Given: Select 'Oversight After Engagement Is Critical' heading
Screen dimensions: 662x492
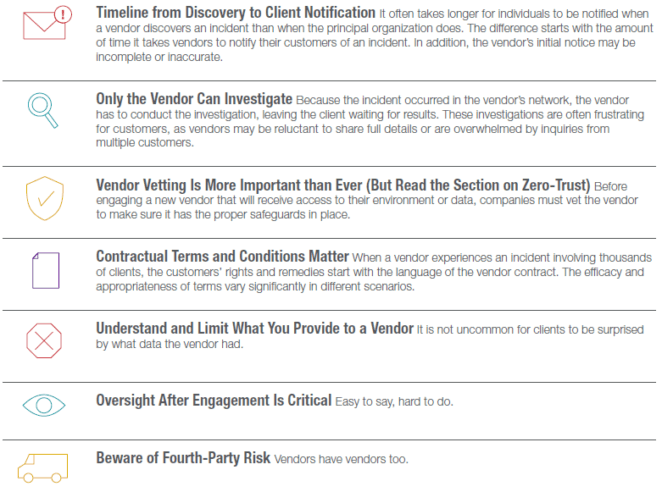Looking at the screenshot, I should pos(214,400).
